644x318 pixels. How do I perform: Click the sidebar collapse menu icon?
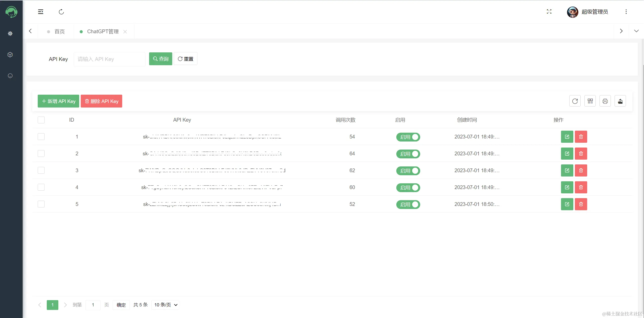(x=40, y=12)
